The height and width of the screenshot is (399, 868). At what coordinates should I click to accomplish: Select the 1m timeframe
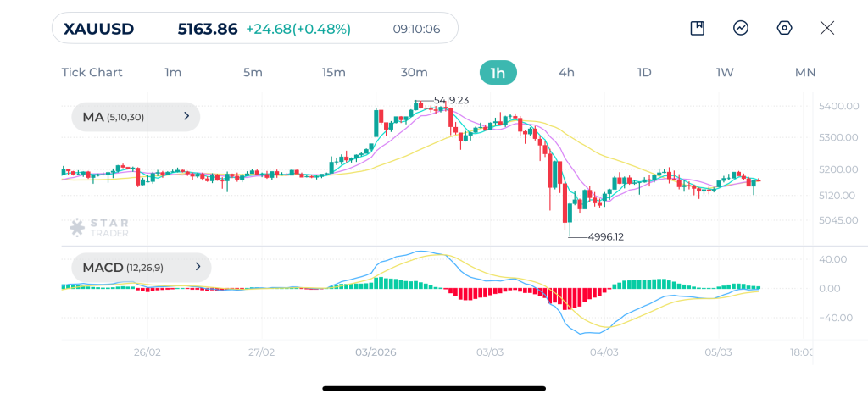[x=173, y=72]
